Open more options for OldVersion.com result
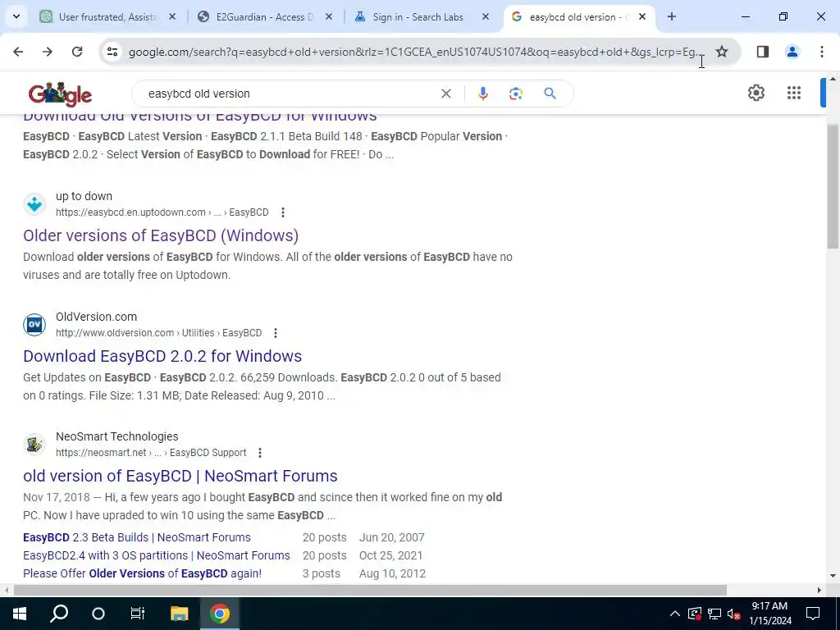The image size is (840, 630). 276,333
